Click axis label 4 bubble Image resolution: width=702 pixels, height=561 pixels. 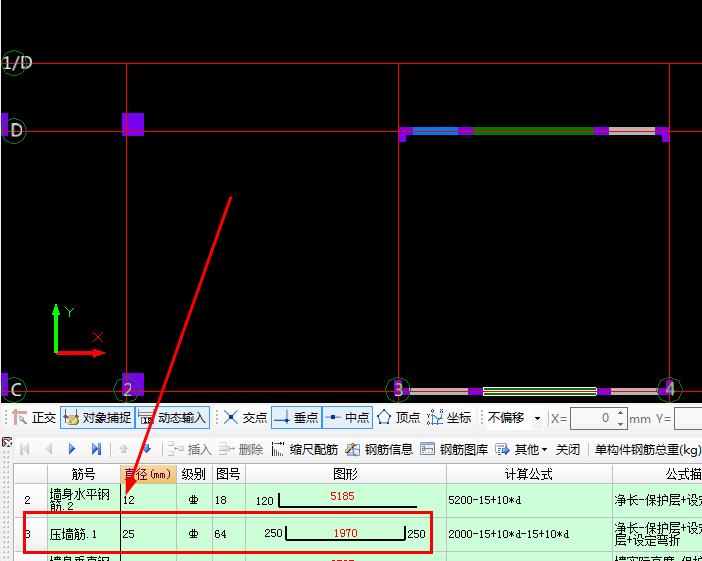pyautogui.click(x=670, y=389)
